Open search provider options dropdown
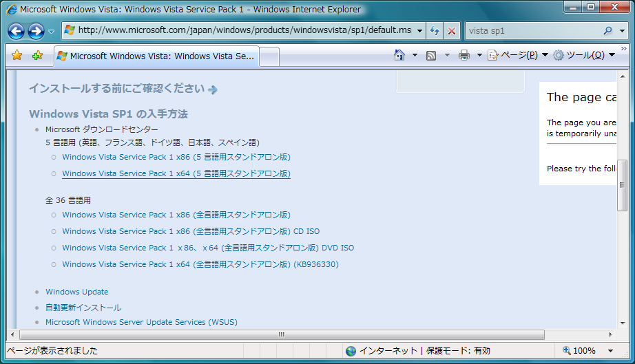635x364 pixels. pos(622,31)
